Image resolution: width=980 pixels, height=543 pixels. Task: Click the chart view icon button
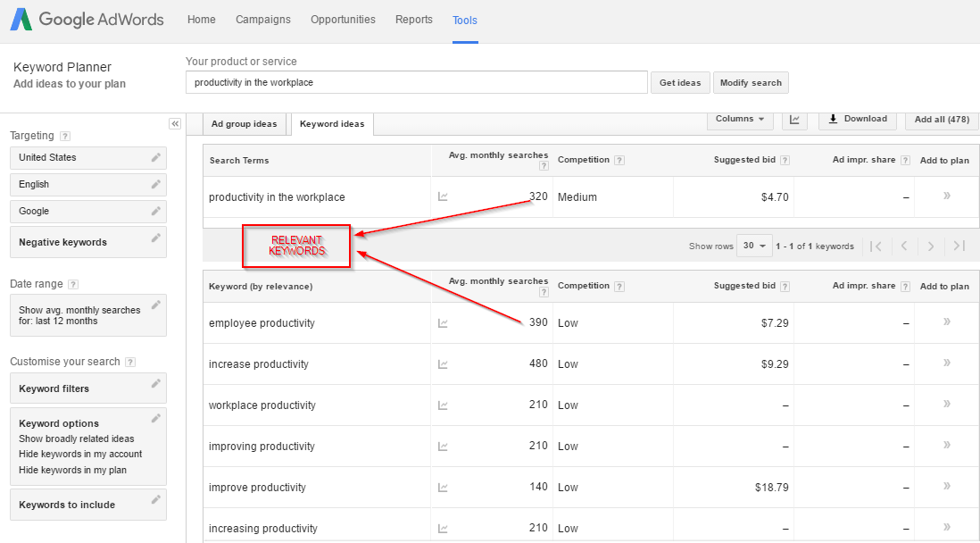pos(794,120)
